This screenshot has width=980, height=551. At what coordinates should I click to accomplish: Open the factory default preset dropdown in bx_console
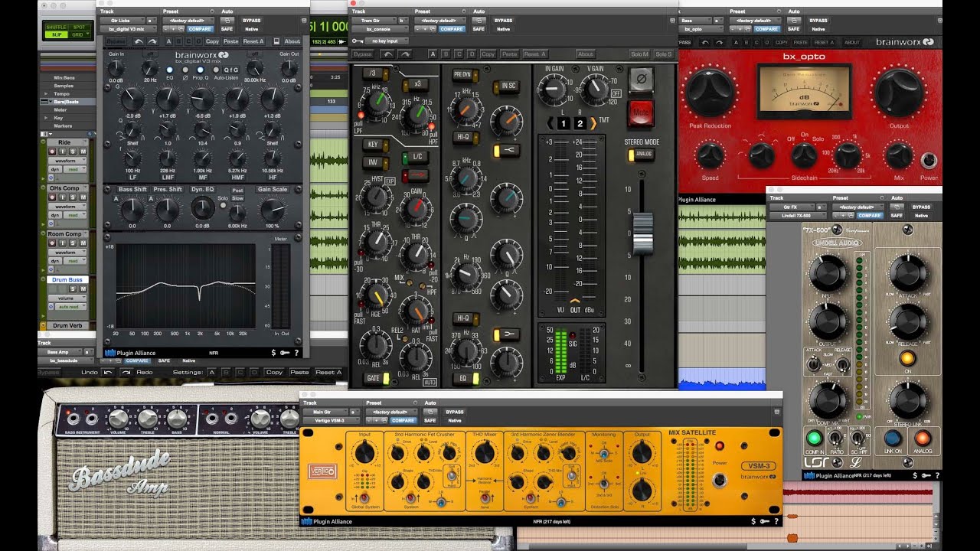point(440,21)
